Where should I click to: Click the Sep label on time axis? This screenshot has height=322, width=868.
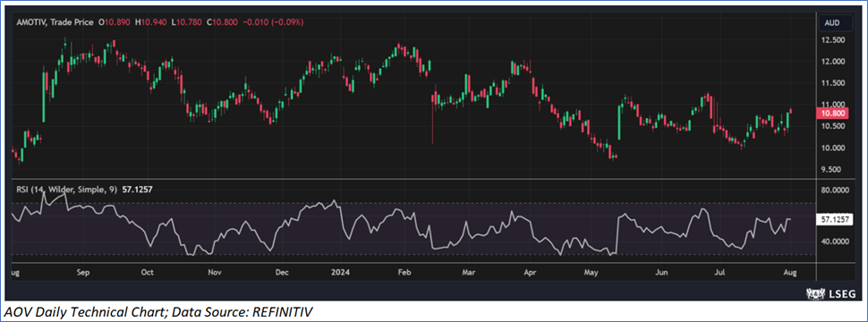tap(82, 272)
